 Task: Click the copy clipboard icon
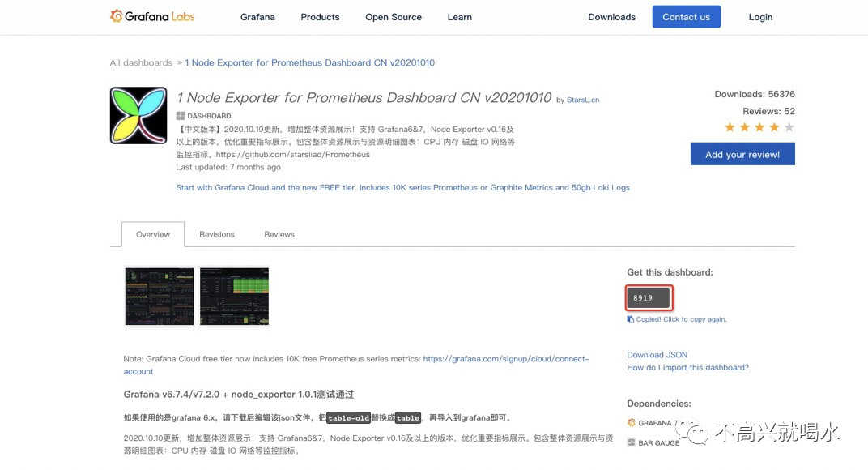(630, 319)
